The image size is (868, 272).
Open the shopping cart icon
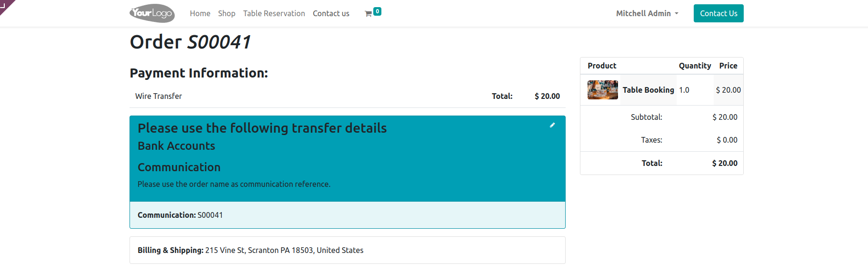click(x=368, y=14)
